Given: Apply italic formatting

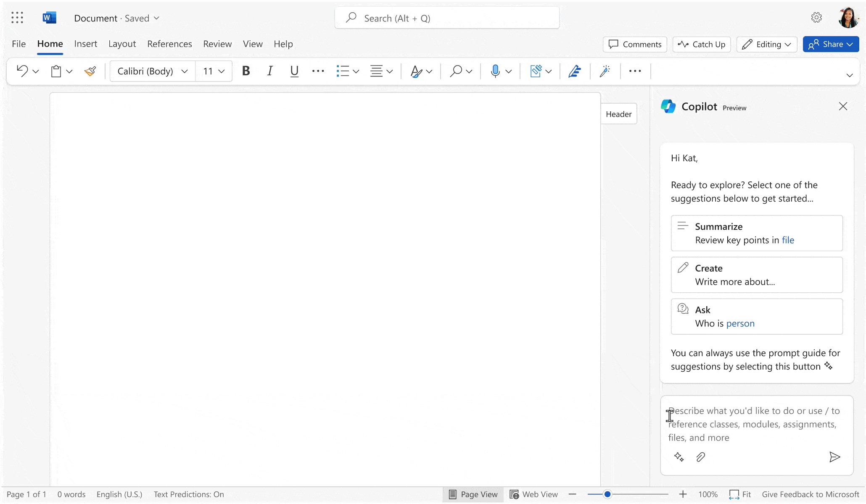Looking at the screenshot, I should pyautogui.click(x=269, y=71).
